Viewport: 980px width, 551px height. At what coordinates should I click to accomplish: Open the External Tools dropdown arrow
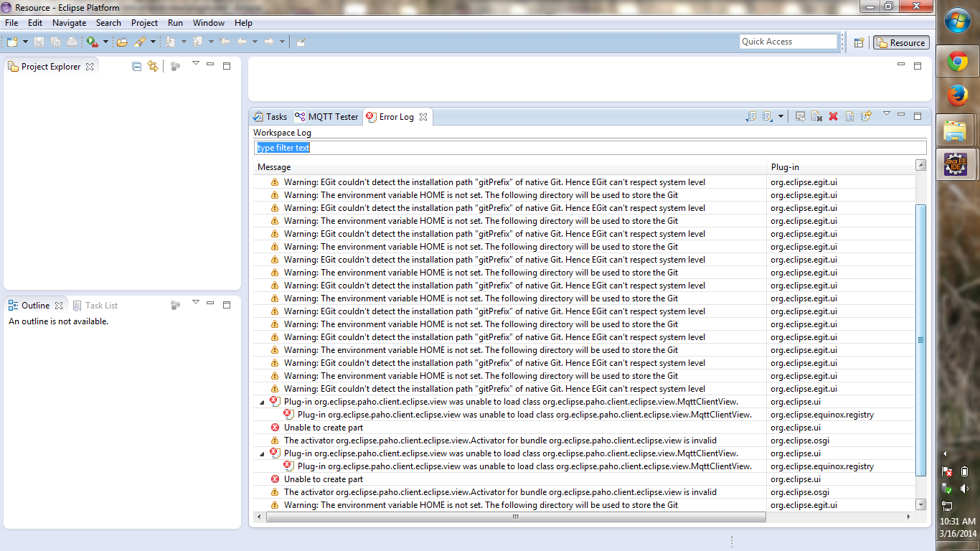click(105, 42)
